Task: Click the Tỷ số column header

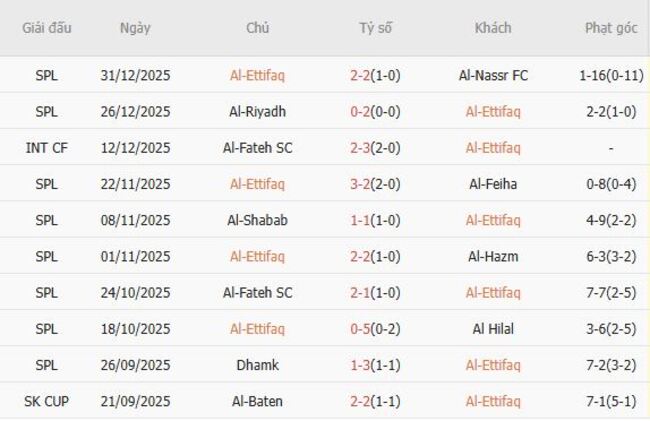Action: (376, 28)
